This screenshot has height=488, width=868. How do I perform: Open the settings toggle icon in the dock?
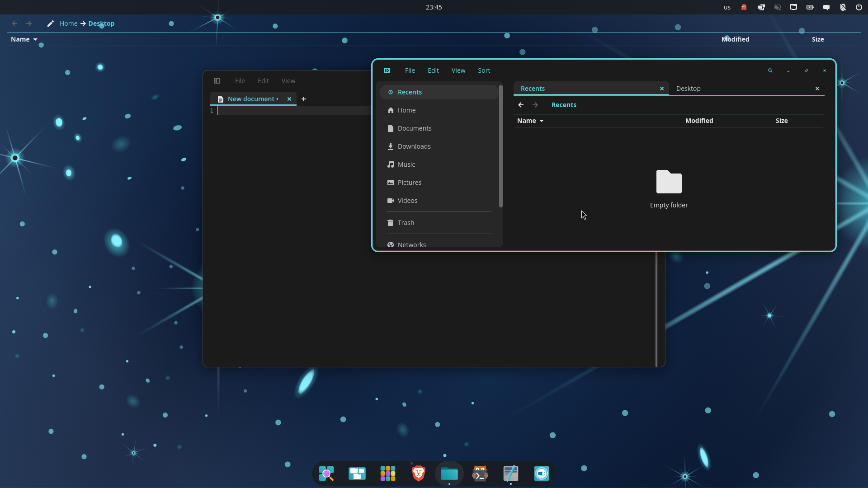click(x=542, y=474)
